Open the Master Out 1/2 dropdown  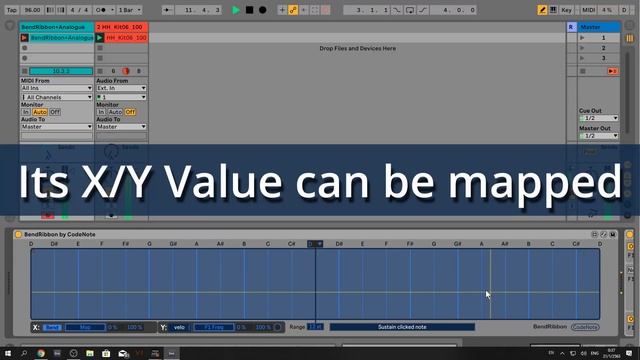click(x=599, y=136)
